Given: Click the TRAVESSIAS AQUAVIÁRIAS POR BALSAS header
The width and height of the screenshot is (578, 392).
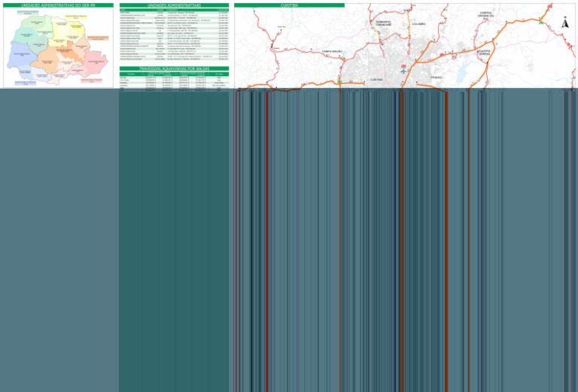Looking at the screenshot, I should 174,68.
